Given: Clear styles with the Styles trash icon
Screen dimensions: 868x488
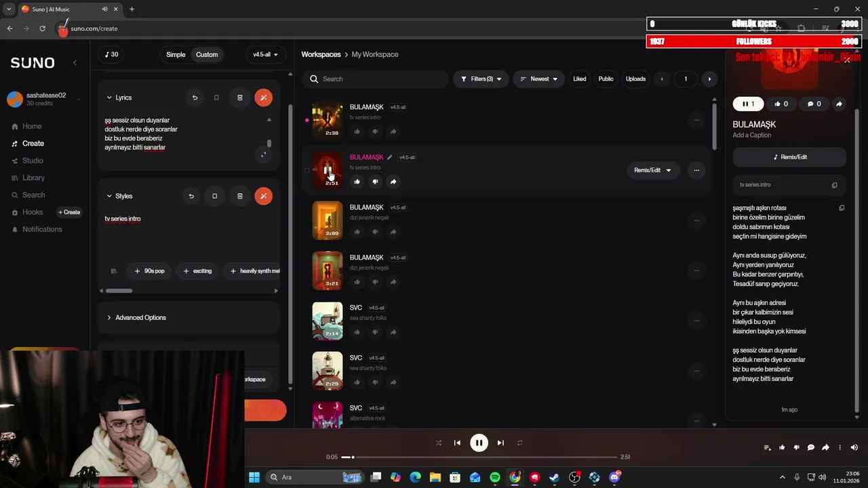Looking at the screenshot, I should [239, 196].
